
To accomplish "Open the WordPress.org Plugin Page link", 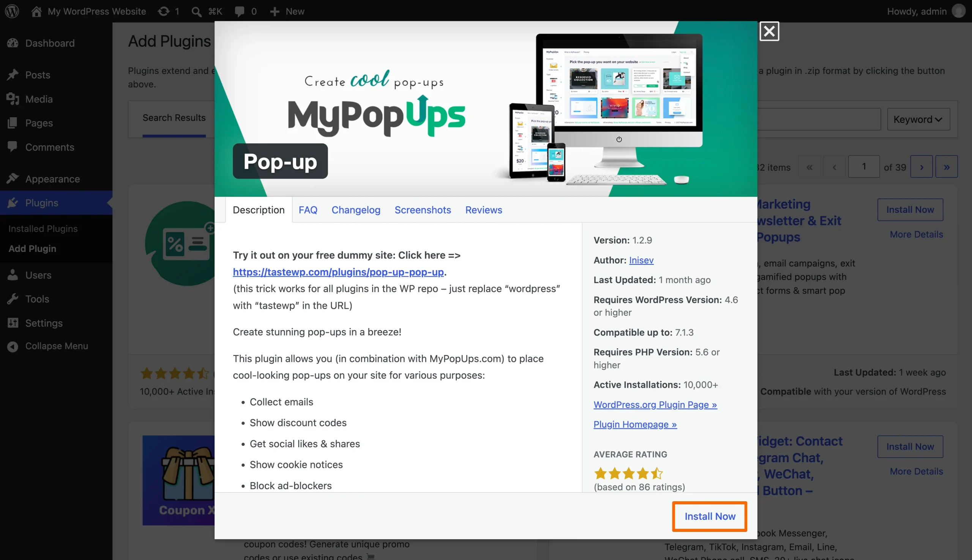I will [655, 404].
